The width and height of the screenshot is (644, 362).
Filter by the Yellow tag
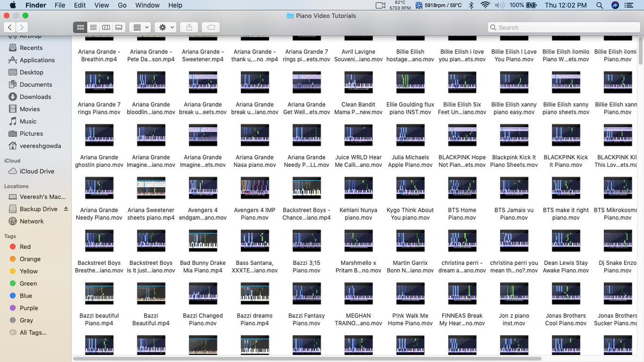pyautogui.click(x=29, y=271)
